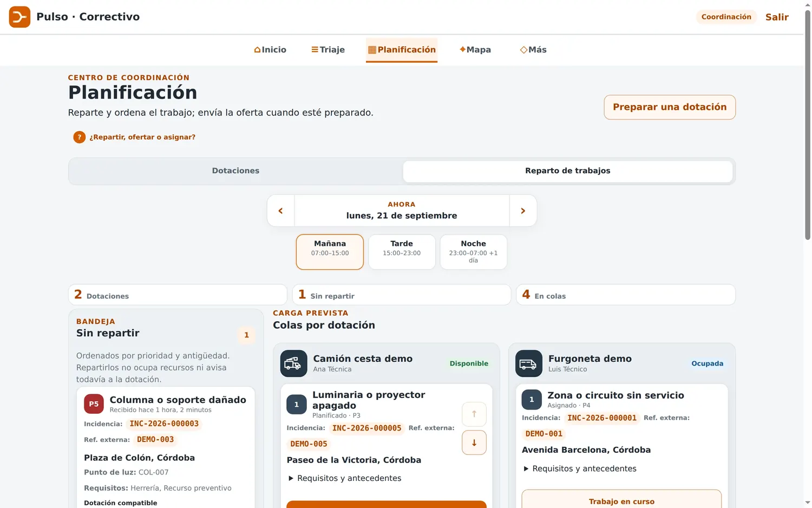Click incident code INC-2026-000003
The width and height of the screenshot is (812, 508).
coord(164,424)
